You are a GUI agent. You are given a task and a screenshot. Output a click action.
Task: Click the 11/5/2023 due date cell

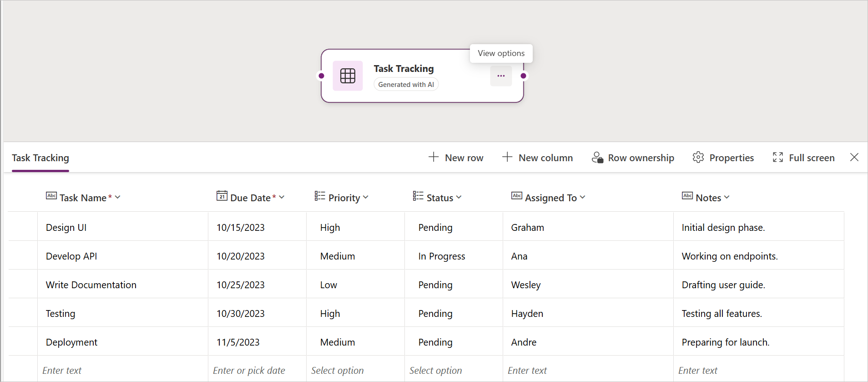tap(257, 342)
